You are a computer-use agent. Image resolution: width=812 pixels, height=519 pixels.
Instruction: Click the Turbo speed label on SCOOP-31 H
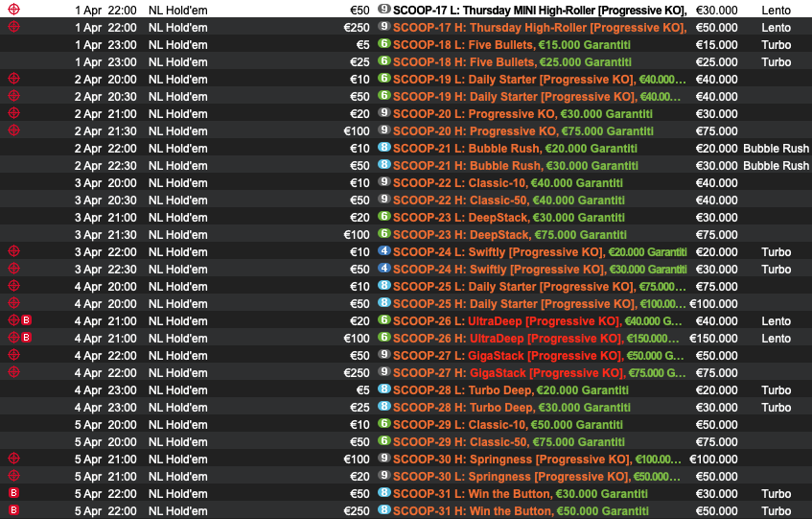(776, 511)
